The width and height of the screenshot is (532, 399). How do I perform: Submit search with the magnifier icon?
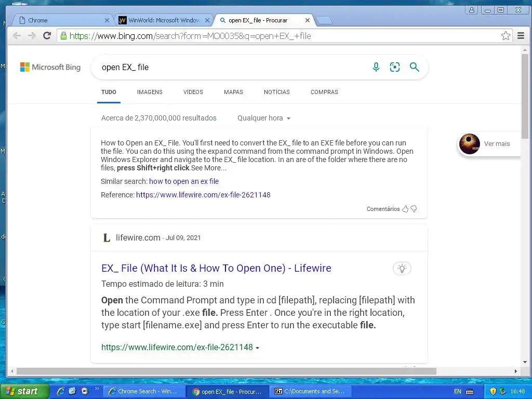tap(414, 67)
